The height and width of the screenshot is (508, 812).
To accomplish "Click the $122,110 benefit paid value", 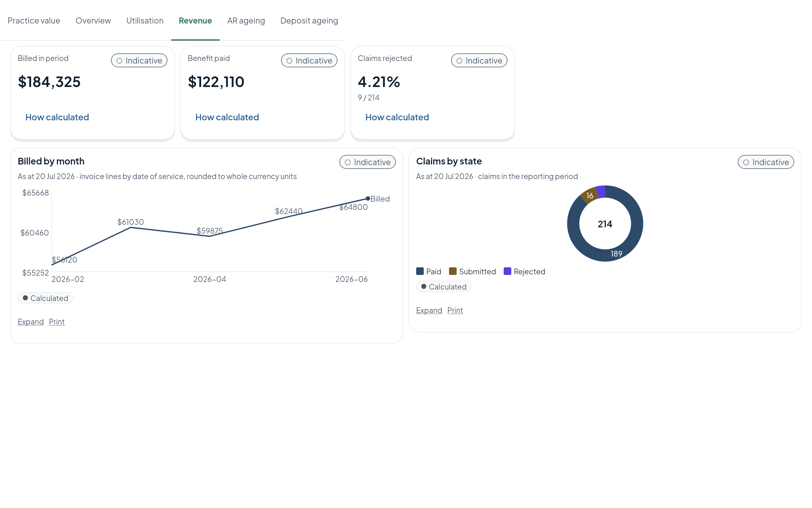I will pyautogui.click(x=216, y=82).
